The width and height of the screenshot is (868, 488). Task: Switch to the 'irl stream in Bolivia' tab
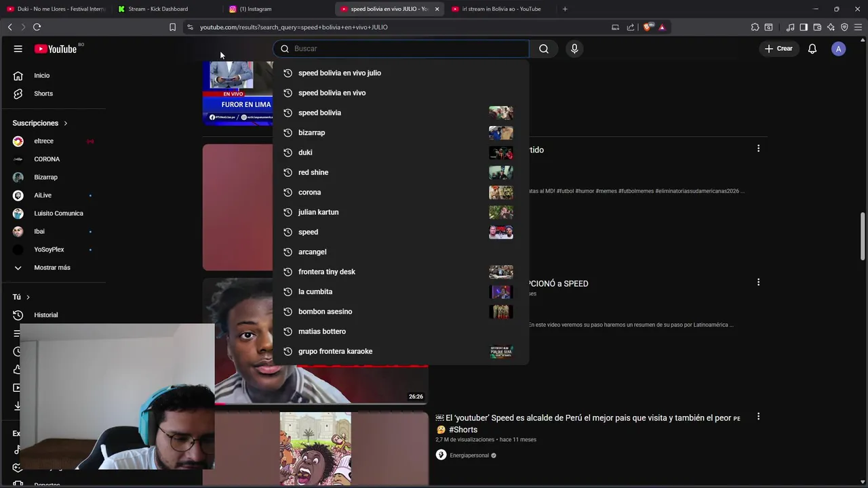coord(500,9)
